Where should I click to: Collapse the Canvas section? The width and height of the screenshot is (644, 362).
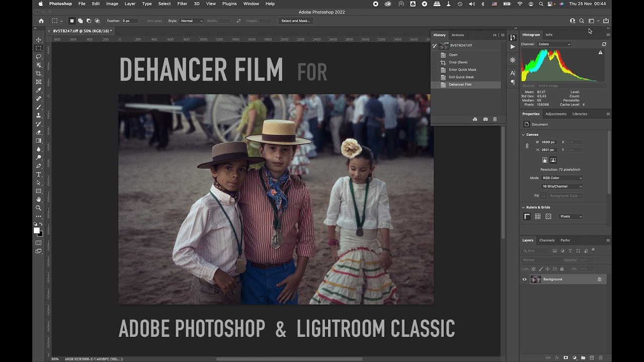pyautogui.click(x=523, y=135)
